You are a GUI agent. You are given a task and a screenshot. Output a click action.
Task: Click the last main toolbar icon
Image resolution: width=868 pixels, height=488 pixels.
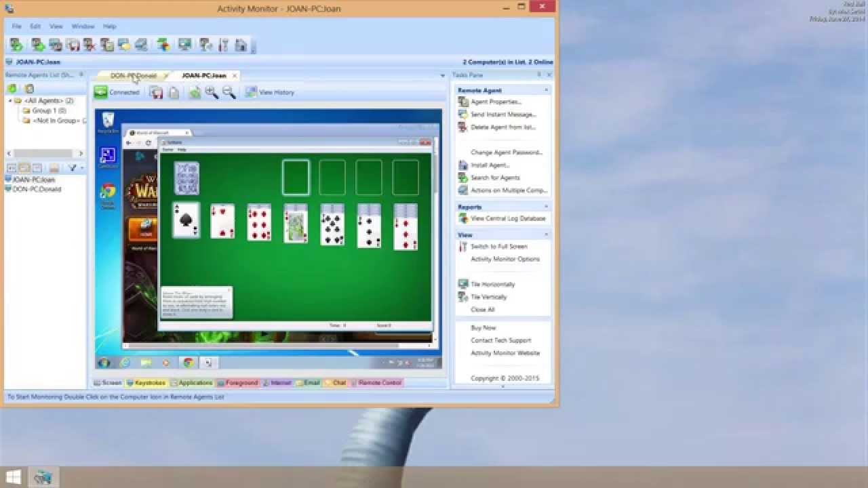241,45
